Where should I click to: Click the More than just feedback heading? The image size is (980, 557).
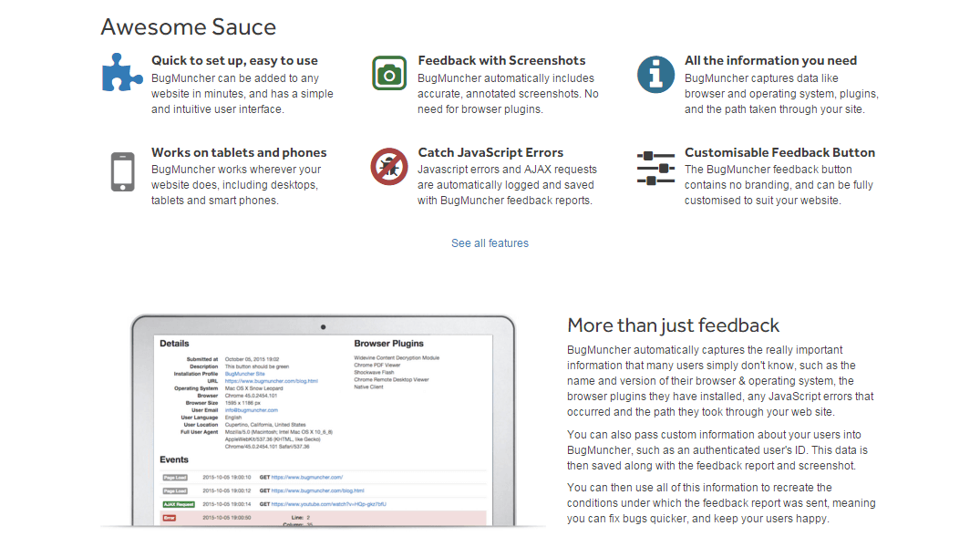673,325
